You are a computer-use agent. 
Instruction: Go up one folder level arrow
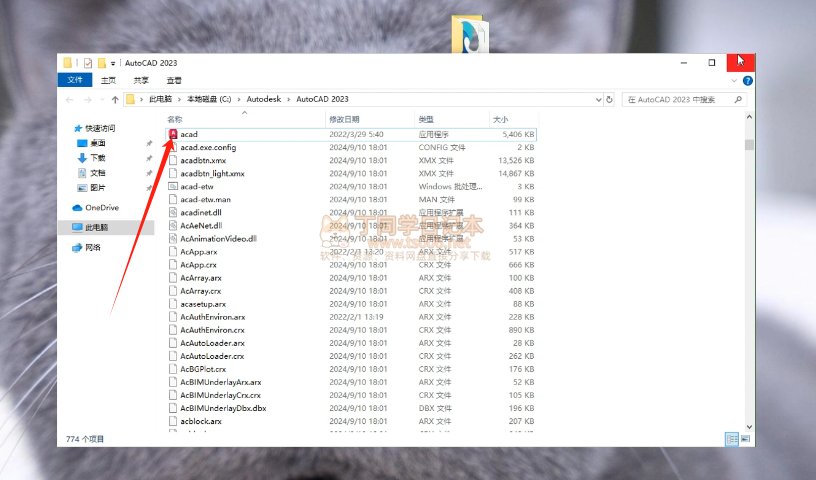[x=115, y=99]
